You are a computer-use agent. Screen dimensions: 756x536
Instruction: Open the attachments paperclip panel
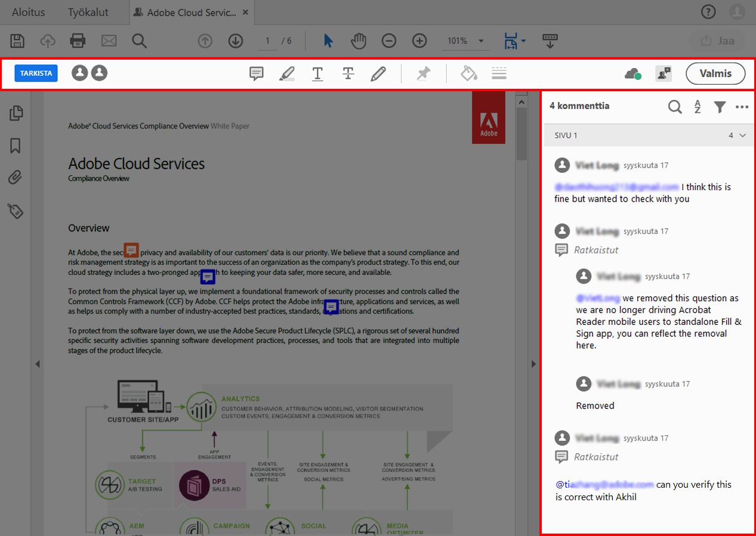[16, 178]
